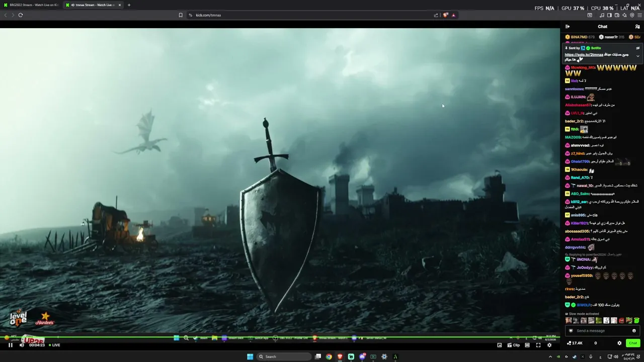Screen dimensions: 644x362
Task: Open Brave Wallet icon
Action: point(617,15)
